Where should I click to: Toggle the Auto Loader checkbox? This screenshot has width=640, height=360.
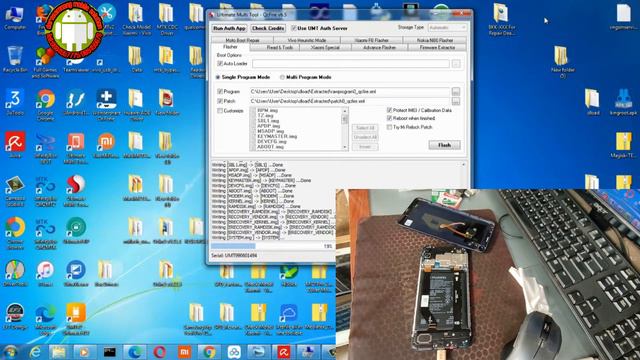[x=220, y=64]
